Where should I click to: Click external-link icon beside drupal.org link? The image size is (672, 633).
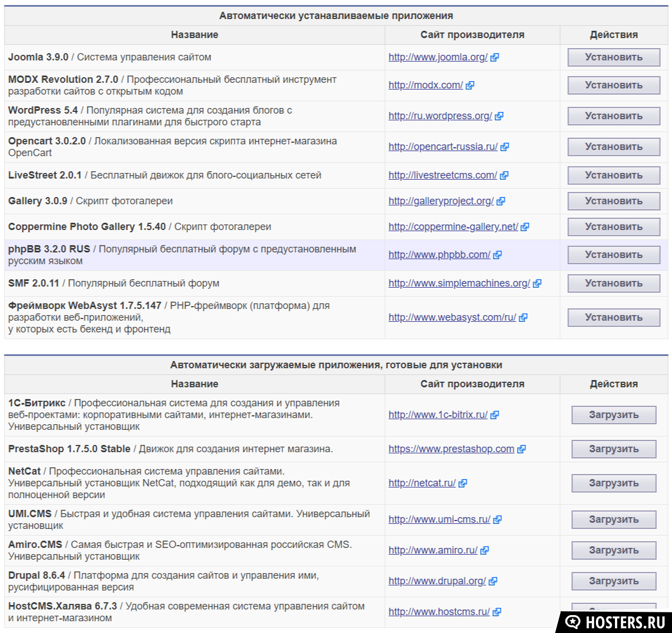tap(493, 582)
